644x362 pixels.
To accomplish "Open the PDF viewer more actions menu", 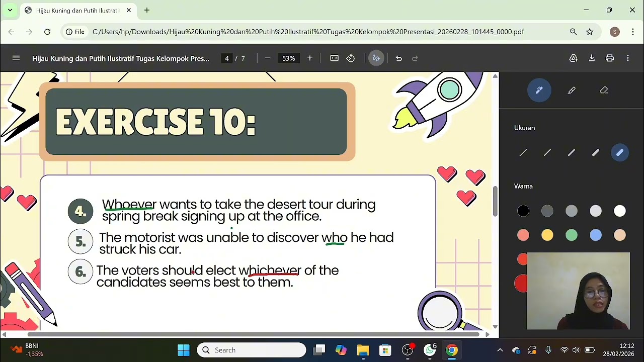I will (628, 58).
